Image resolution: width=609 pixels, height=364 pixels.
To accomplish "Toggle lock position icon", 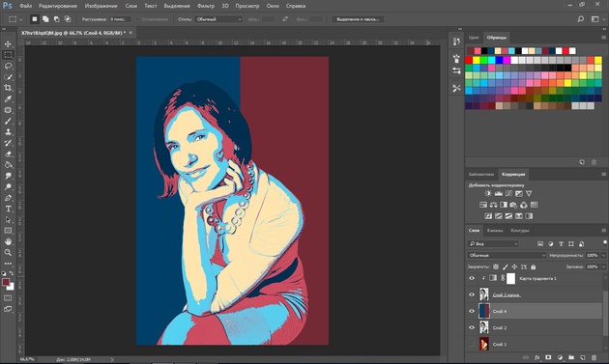I will pyautogui.click(x=514, y=266).
